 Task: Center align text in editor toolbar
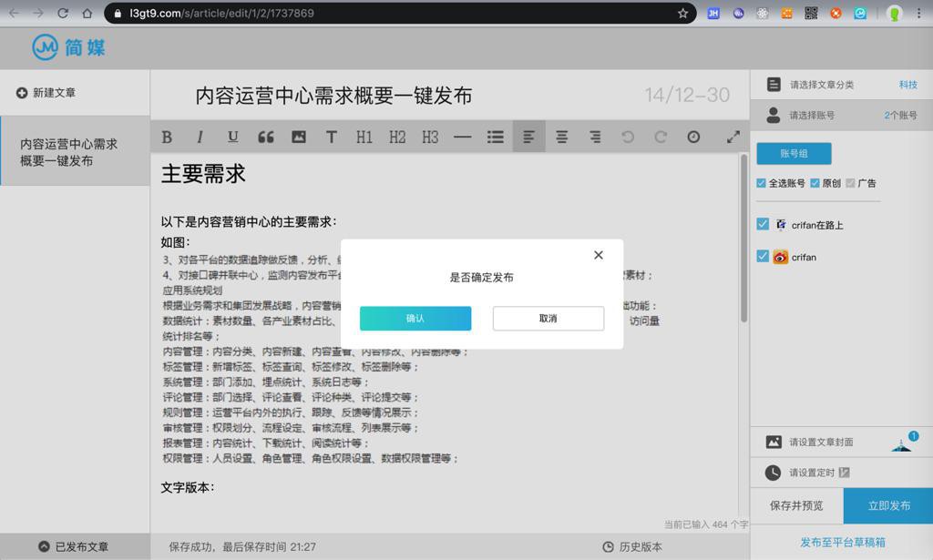561,137
